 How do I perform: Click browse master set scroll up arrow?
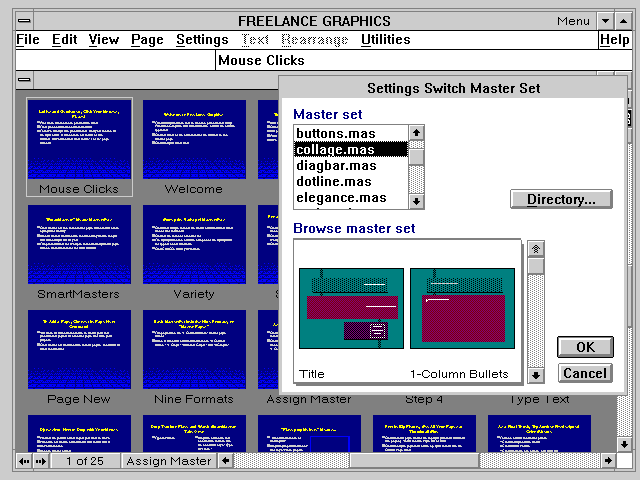click(x=536, y=249)
